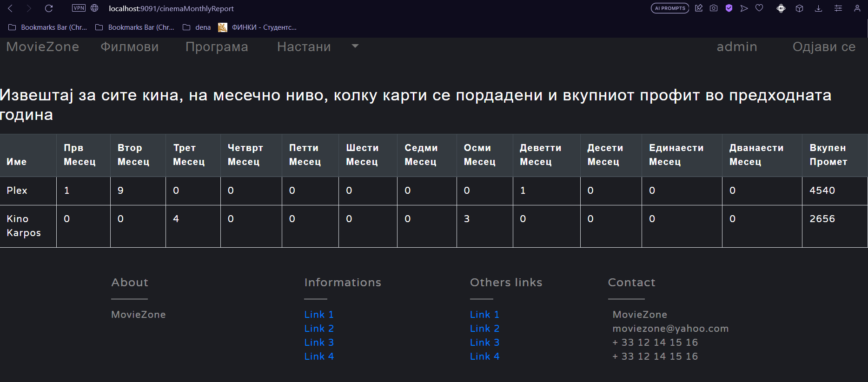The height and width of the screenshot is (382, 868).
Task: Open the Филмови navigation item
Action: pos(130,47)
